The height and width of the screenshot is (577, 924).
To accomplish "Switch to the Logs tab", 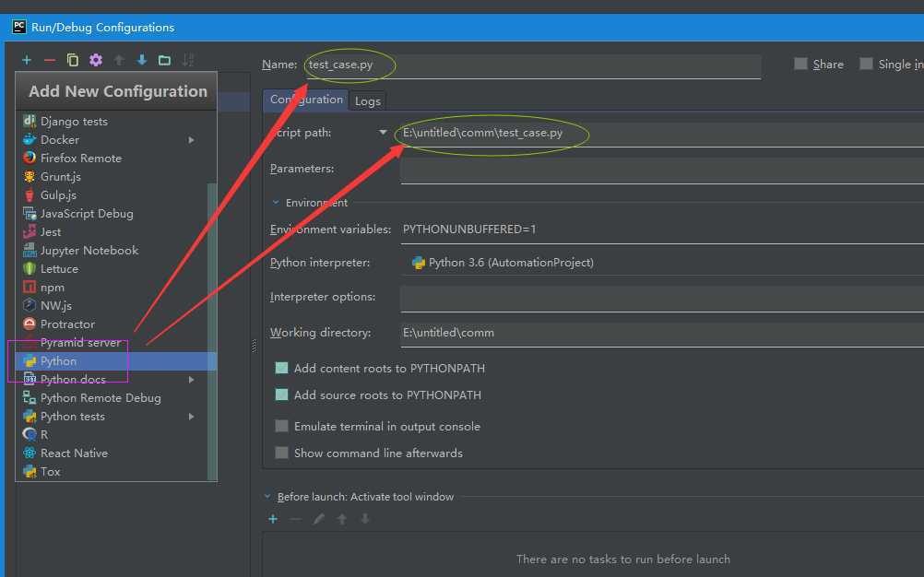I will pos(368,101).
